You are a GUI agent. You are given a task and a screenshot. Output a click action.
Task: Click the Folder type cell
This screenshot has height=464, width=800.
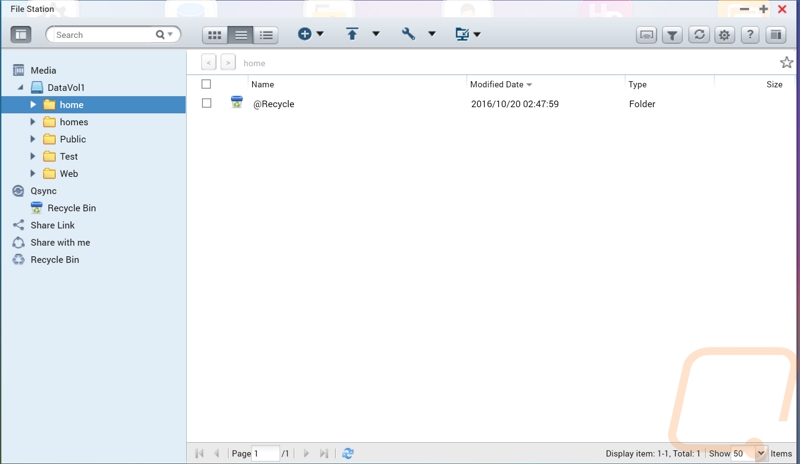click(x=642, y=104)
